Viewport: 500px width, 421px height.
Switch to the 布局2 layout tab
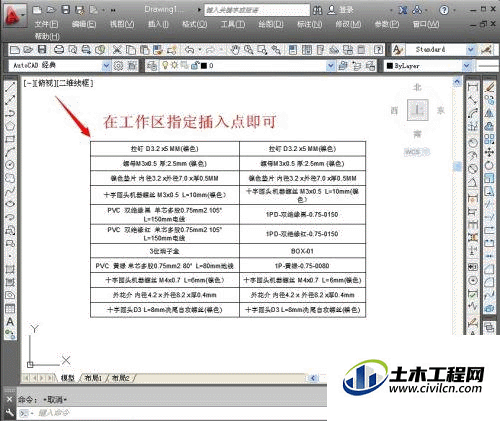120,378
